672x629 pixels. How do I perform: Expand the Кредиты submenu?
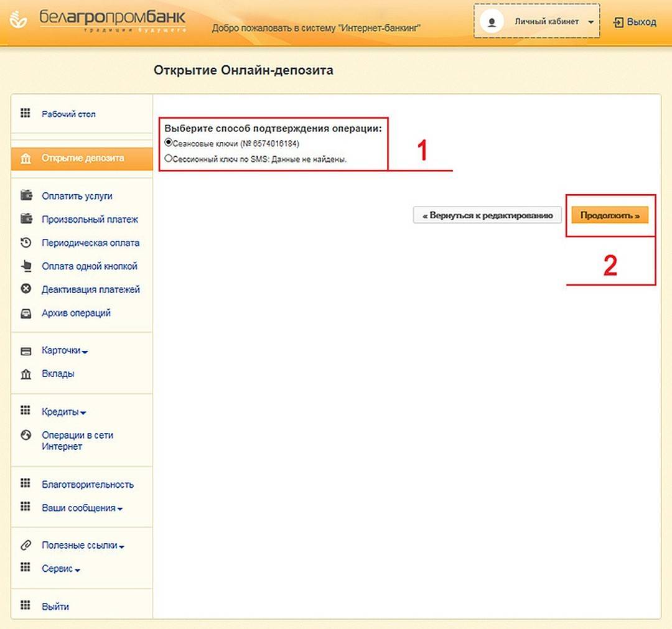coord(63,412)
